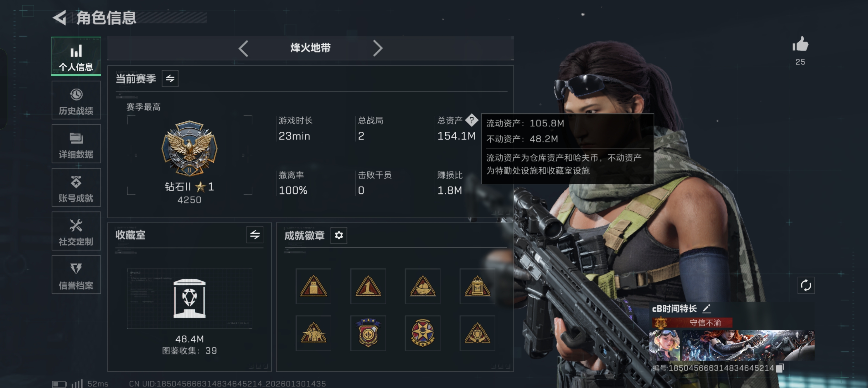Give a thumbs-up like to this profile

point(800,44)
